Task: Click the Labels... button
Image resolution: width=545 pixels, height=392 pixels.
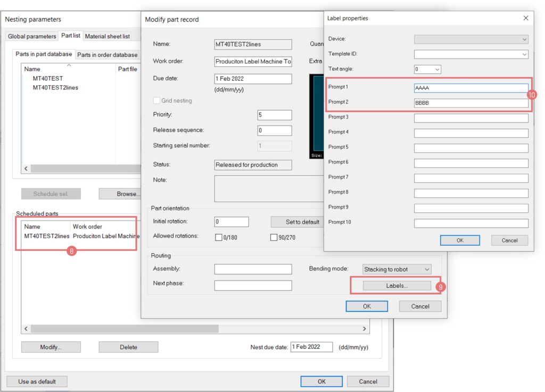Action: 397,286
